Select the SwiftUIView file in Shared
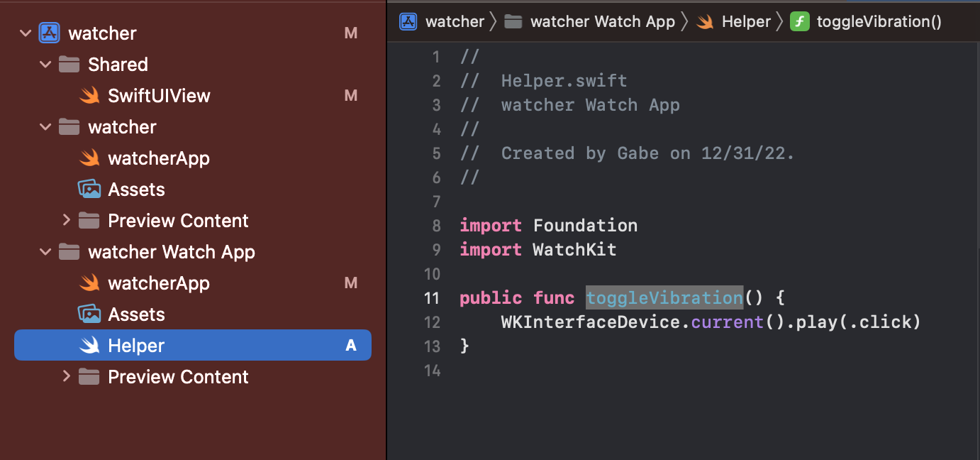Screen dimensions: 980x460 click(159, 96)
